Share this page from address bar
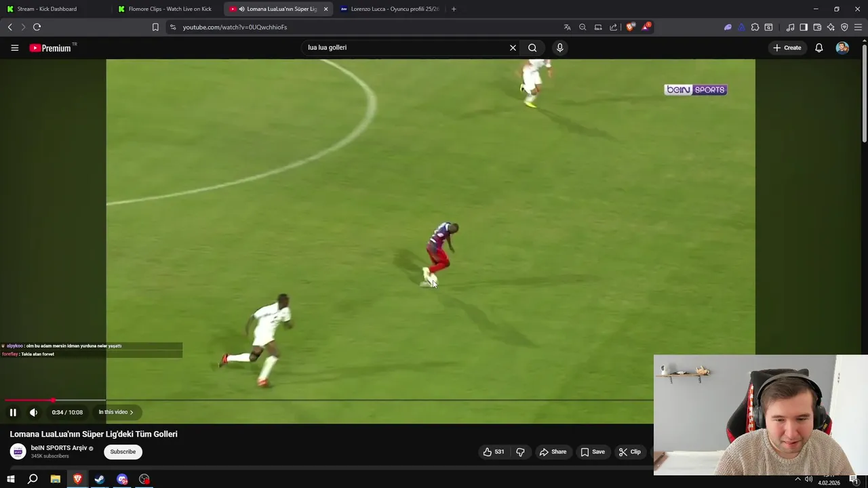 click(x=614, y=27)
